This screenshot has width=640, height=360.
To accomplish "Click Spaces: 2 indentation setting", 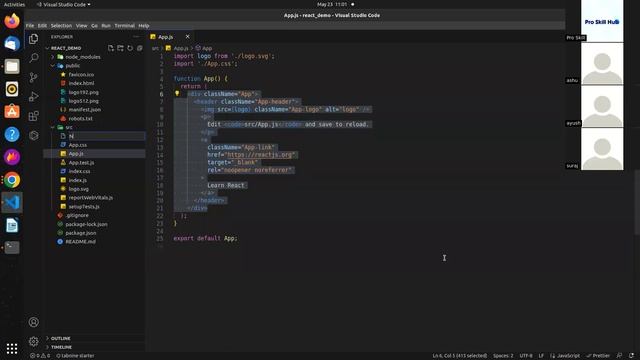I will pyautogui.click(x=503, y=356).
